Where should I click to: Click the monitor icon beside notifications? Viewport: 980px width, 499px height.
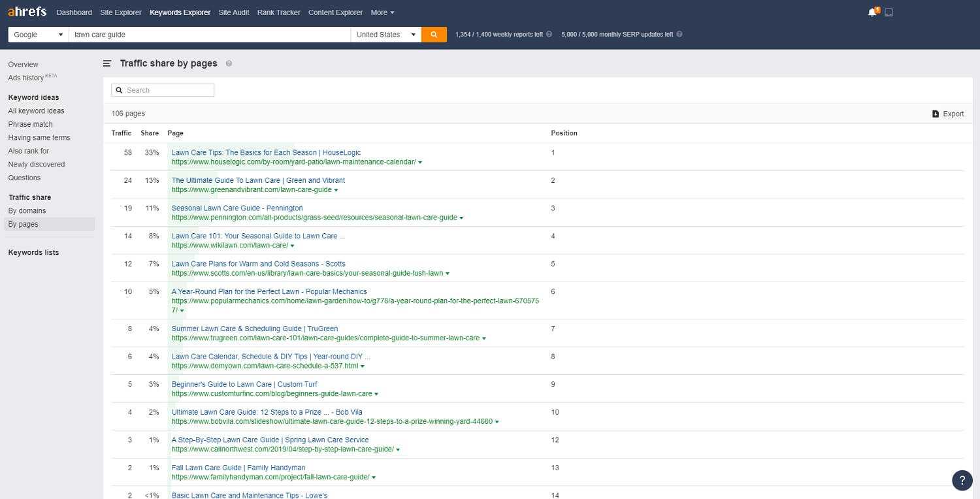tap(889, 12)
